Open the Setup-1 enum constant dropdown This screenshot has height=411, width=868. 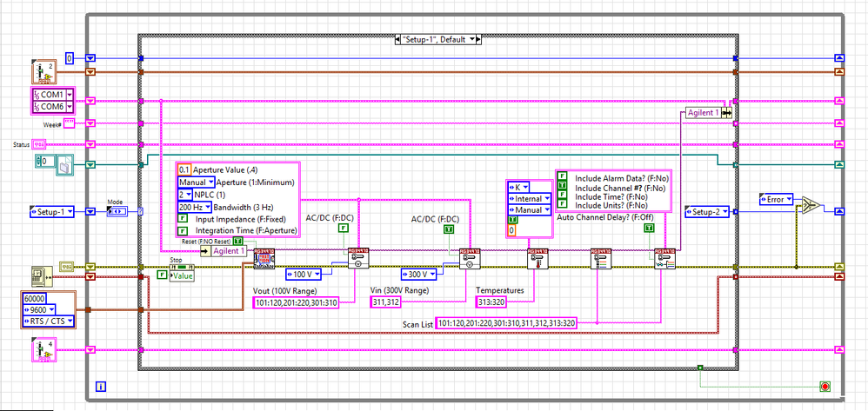51,211
